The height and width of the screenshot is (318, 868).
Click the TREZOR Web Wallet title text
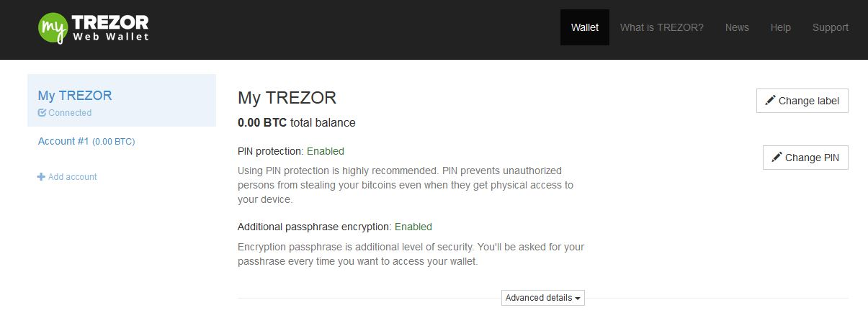tap(110, 29)
